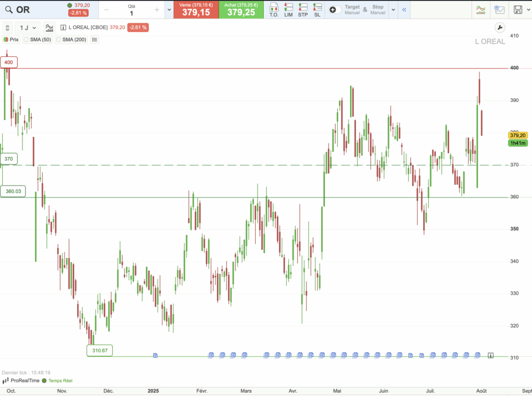Image resolution: width=532 pixels, height=396 pixels.
Task: Click the green 1h41m countdown tag
Action: click(518, 143)
